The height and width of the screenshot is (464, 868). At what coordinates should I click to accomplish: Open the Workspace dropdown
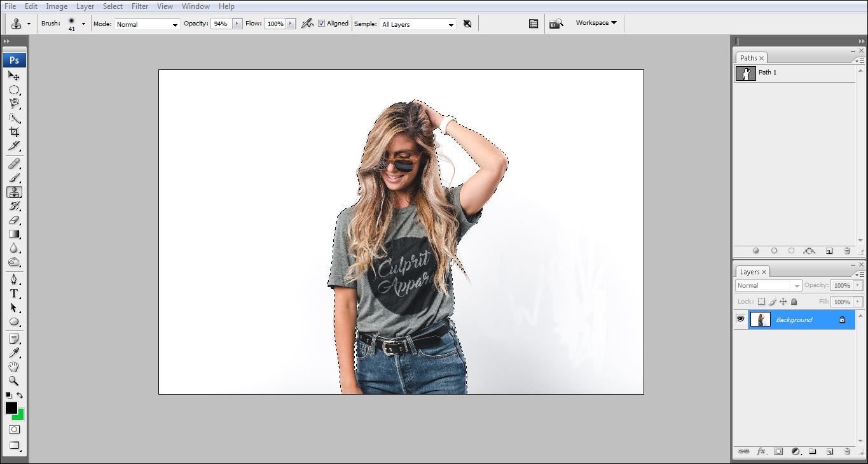(x=596, y=23)
